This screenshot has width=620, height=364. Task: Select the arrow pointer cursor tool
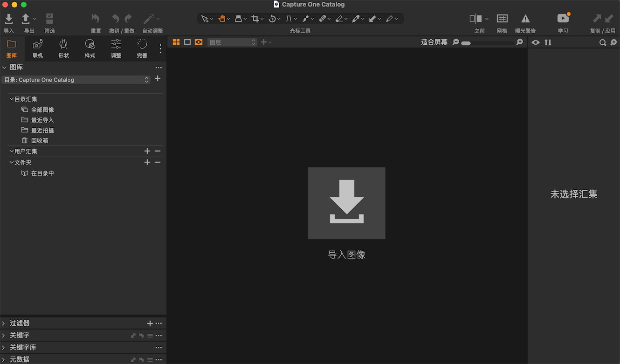[205, 19]
